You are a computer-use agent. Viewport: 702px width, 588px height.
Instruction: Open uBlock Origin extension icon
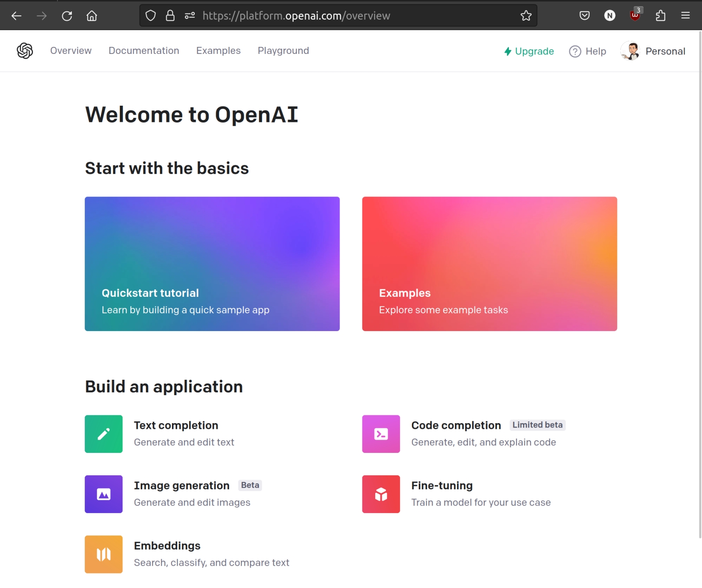click(x=635, y=15)
